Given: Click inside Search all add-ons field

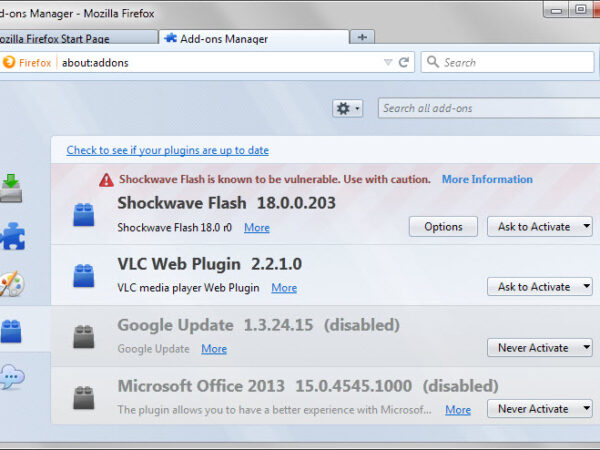Looking at the screenshot, I should click(485, 108).
